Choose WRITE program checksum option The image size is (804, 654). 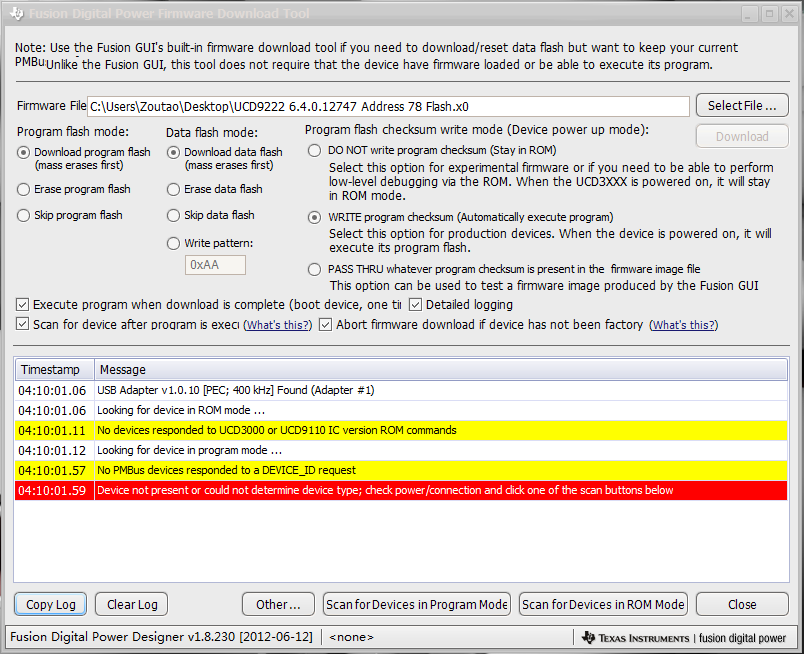click(314, 217)
